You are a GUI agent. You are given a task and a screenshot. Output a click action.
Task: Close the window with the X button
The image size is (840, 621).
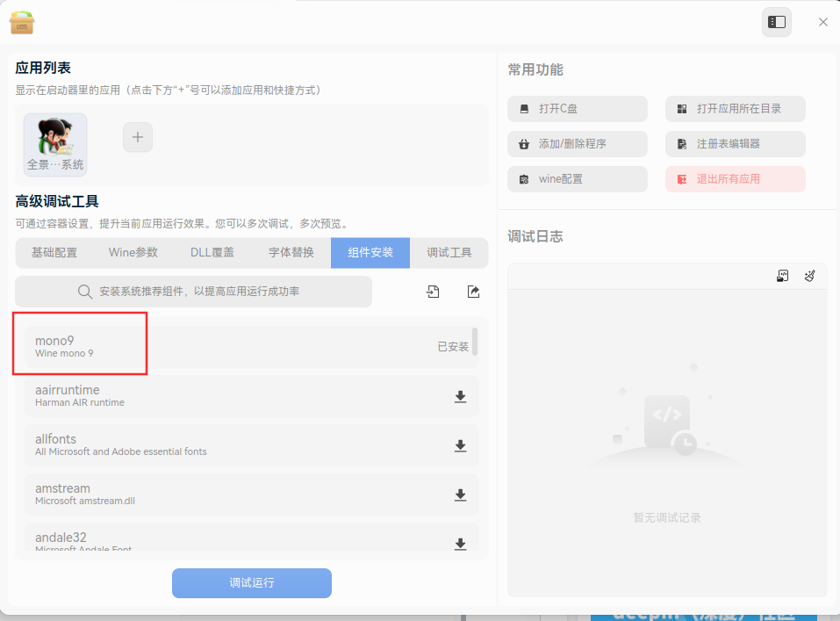coord(822,22)
